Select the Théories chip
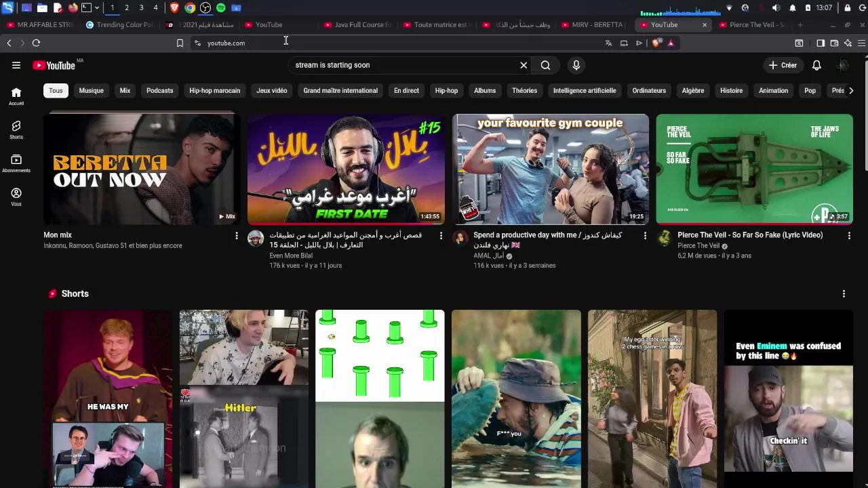Image resolution: width=868 pixels, height=488 pixels. pos(524,90)
